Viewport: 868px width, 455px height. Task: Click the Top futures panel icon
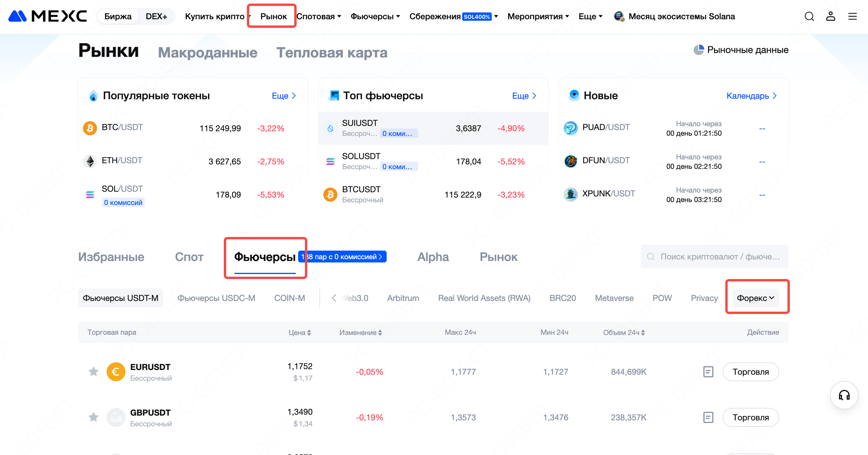click(334, 96)
